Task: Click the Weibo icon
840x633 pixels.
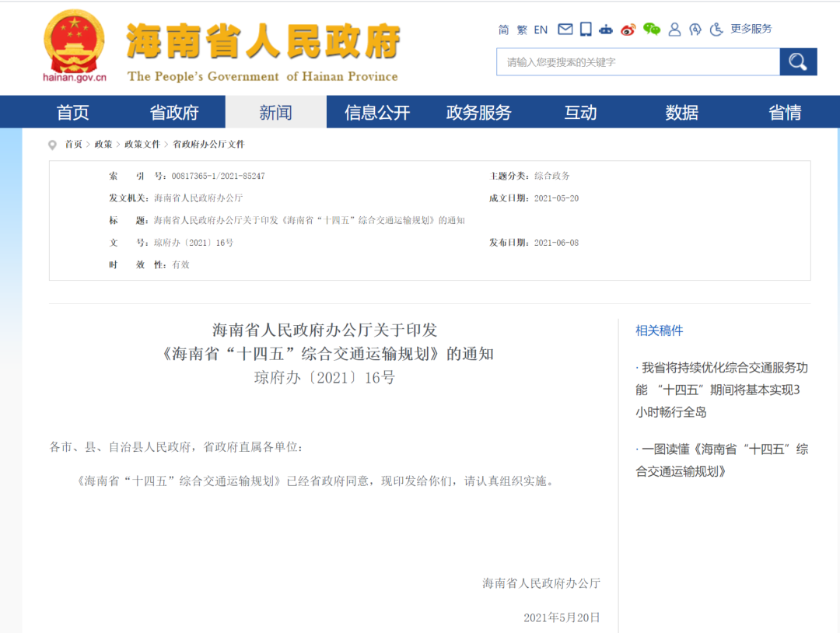Action: coord(628,30)
